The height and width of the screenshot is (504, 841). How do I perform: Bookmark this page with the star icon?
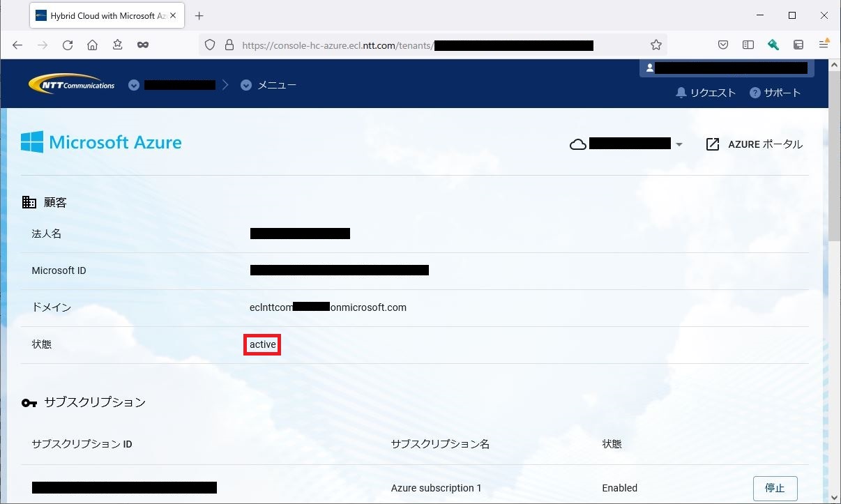[656, 45]
